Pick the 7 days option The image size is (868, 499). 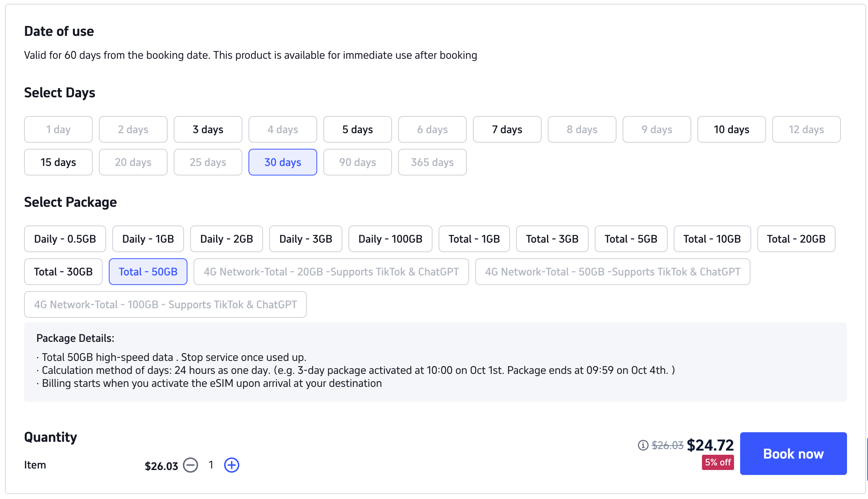click(507, 130)
